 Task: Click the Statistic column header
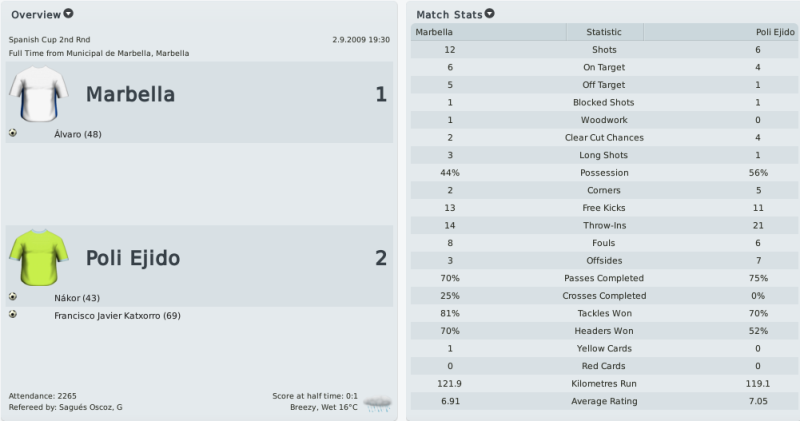pos(604,32)
